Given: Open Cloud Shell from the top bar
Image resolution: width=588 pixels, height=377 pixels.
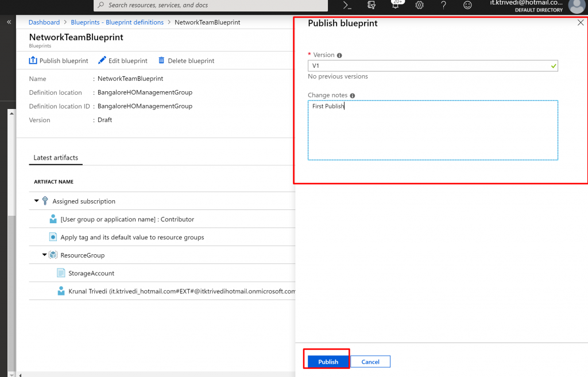Looking at the screenshot, I should pyautogui.click(x=347, y=5).
